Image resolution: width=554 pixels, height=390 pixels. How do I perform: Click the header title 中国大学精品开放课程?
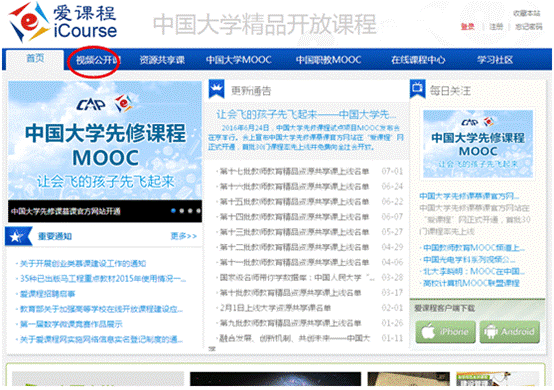[x=264, y=24]
